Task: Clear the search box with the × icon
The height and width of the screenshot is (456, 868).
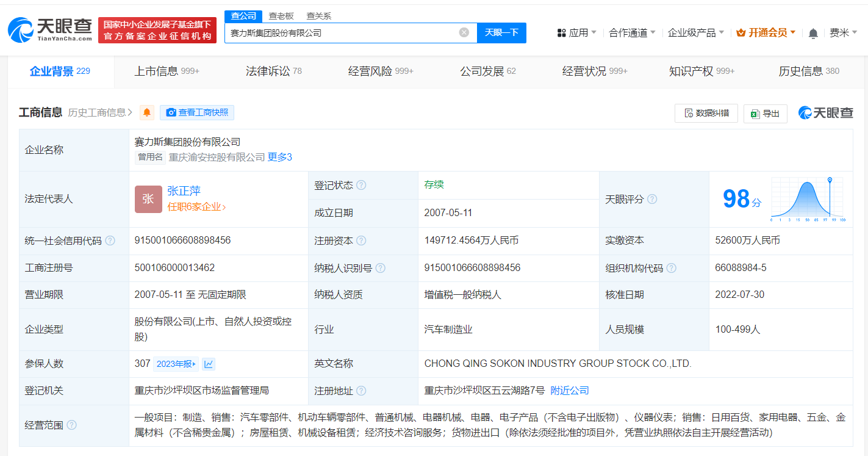Action: click(463, 32)
